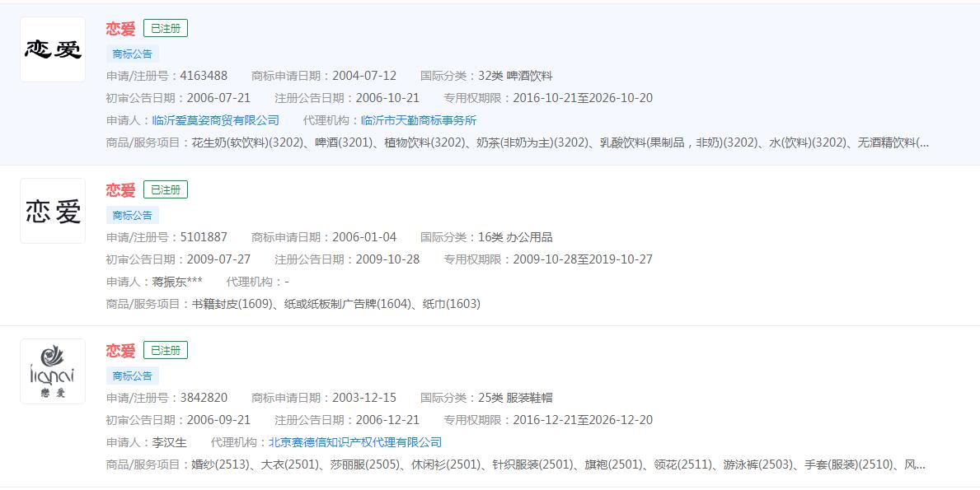This screenshot has height=490, width=980.
Task: Click the 已注册 badge for trademark 4163488
Action: click(166, 28)
